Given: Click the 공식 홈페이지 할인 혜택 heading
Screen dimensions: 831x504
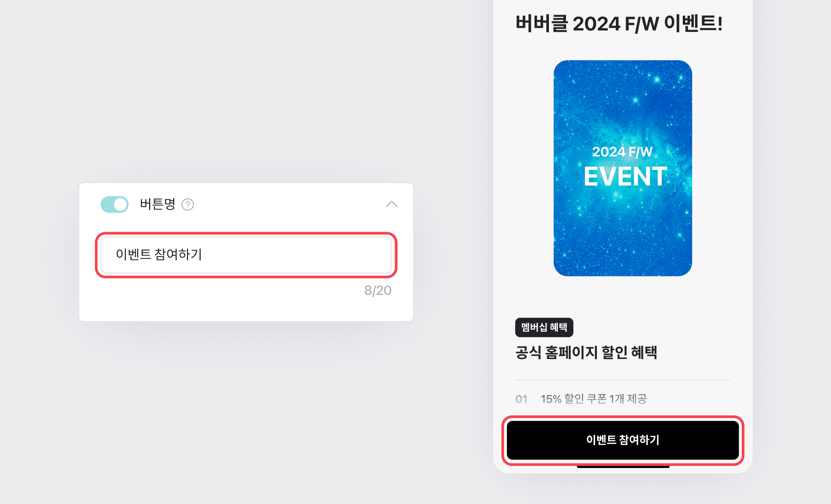Looking at the screenshot, I should [586, 353].
